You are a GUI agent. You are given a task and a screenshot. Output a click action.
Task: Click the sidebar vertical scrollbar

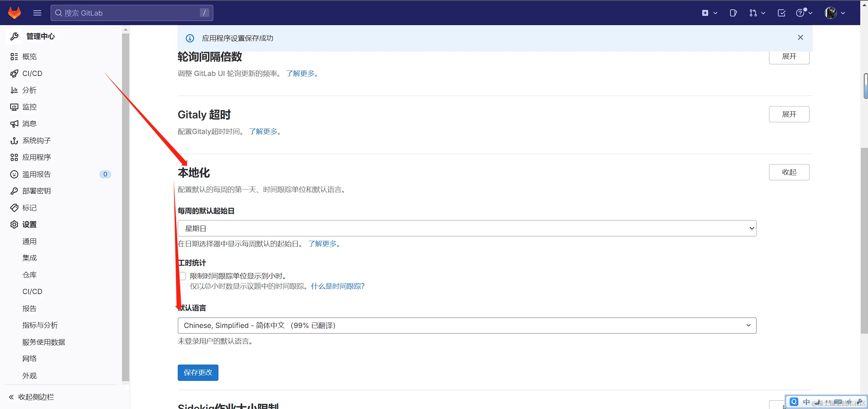pyautogui.click(x=126, y=203)
